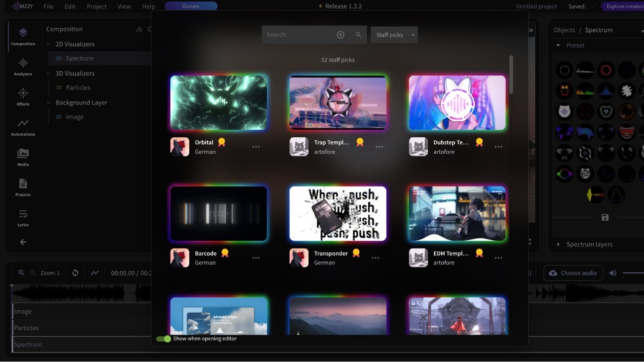Collapse the 2D Visualizers group

click(x=49, y=44)
